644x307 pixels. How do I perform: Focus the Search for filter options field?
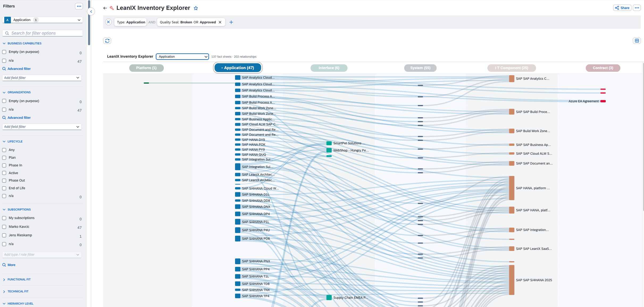43,33
